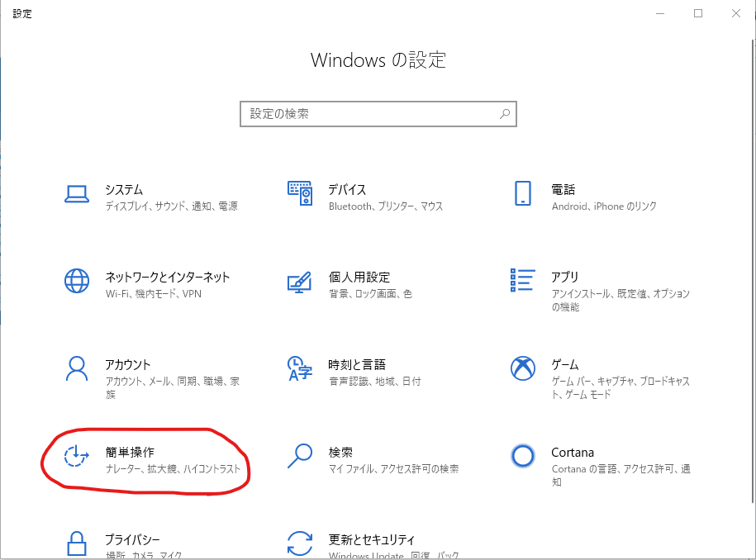Close the 設定 window
Image resolution: width=756 pixels, height=560 pixels.
coord(735,13)
